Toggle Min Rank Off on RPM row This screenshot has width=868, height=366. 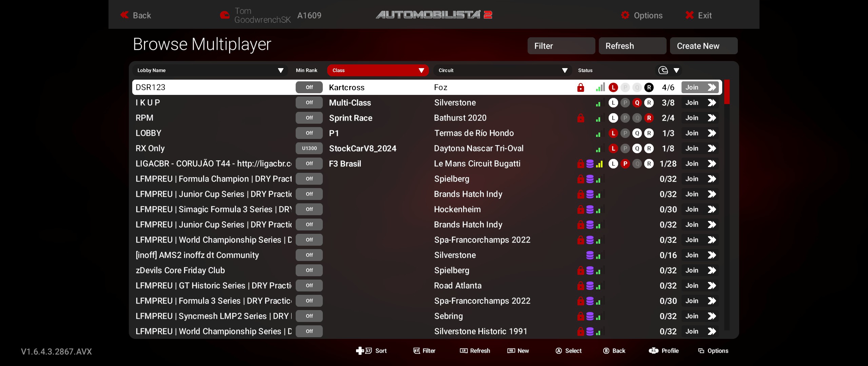point(309,118)
